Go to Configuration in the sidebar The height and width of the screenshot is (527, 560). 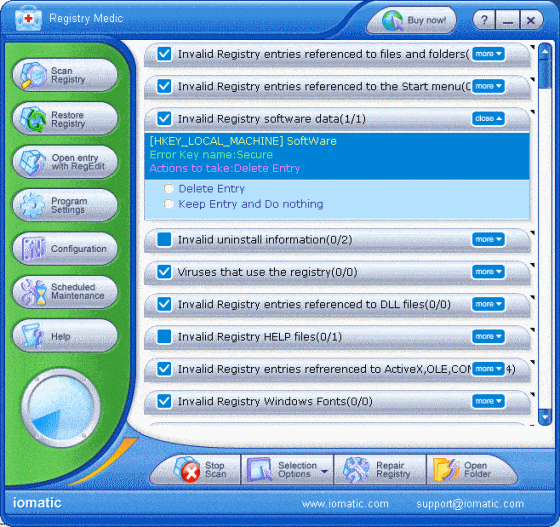65,249
